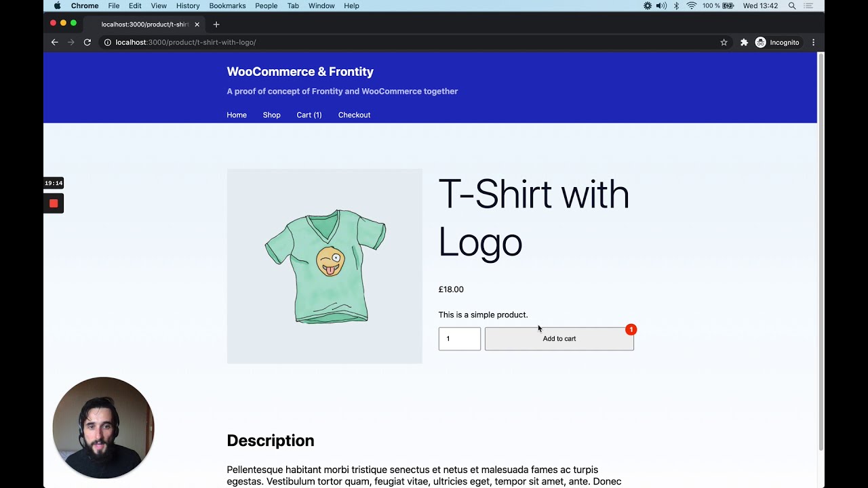868x488 pixels.
Task: Open Spotlight search in the menu bar
Action: click(792, 5)
